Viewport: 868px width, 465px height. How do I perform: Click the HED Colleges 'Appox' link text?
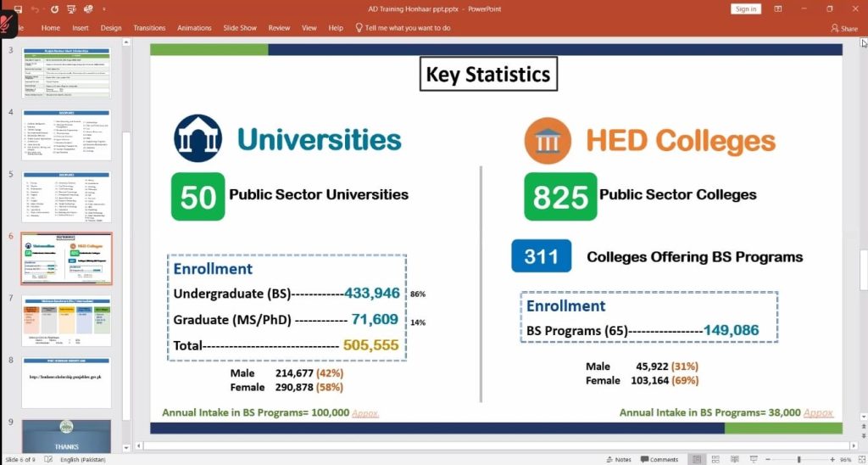818,413
